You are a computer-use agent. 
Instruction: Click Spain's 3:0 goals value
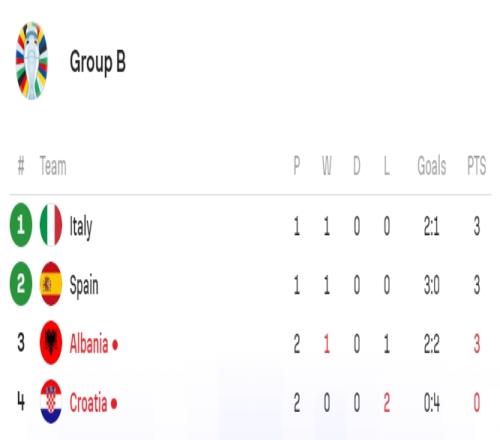(x=432, y=285)
